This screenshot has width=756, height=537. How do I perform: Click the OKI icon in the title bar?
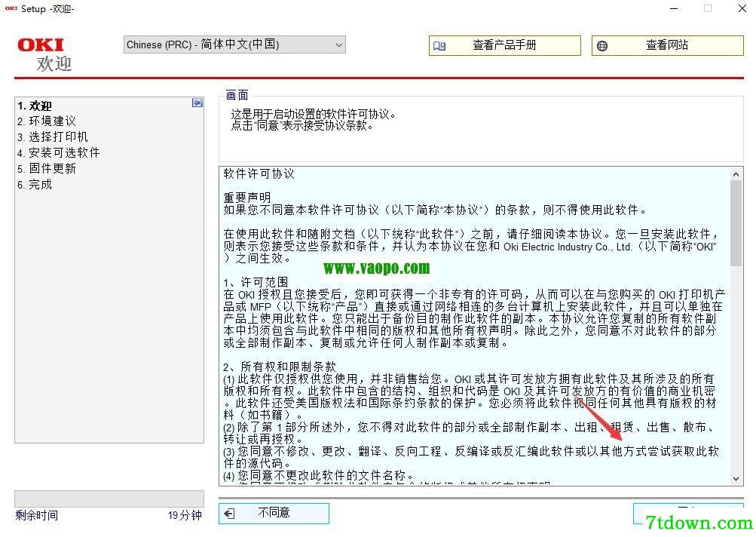pyautogui.click(x=11, y=8)
